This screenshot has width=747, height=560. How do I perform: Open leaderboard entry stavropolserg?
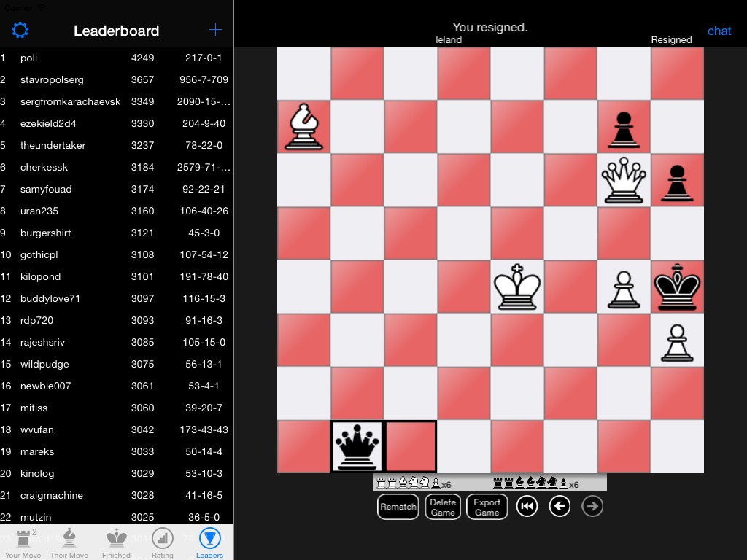pyautogui.click(x=117, y=79)
